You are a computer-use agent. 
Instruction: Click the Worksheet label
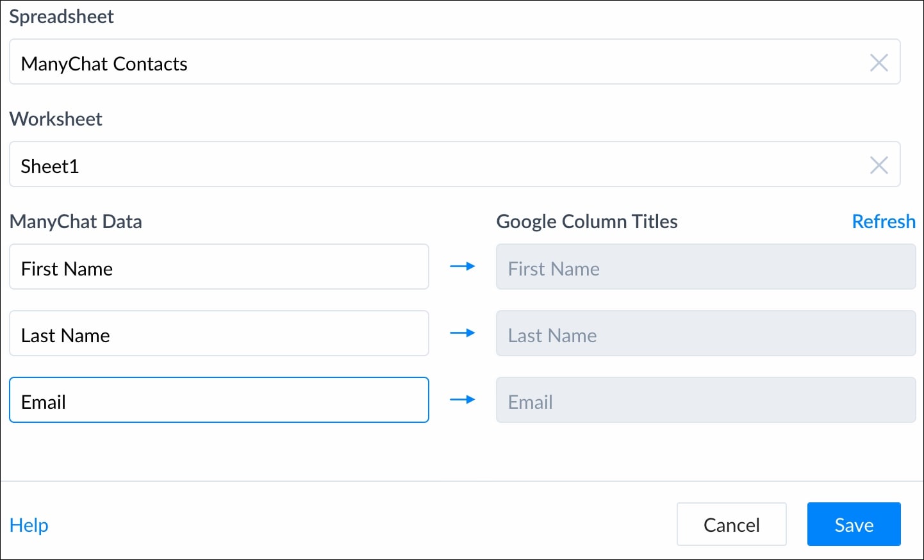pyautogui.click(x=56, y=119)
